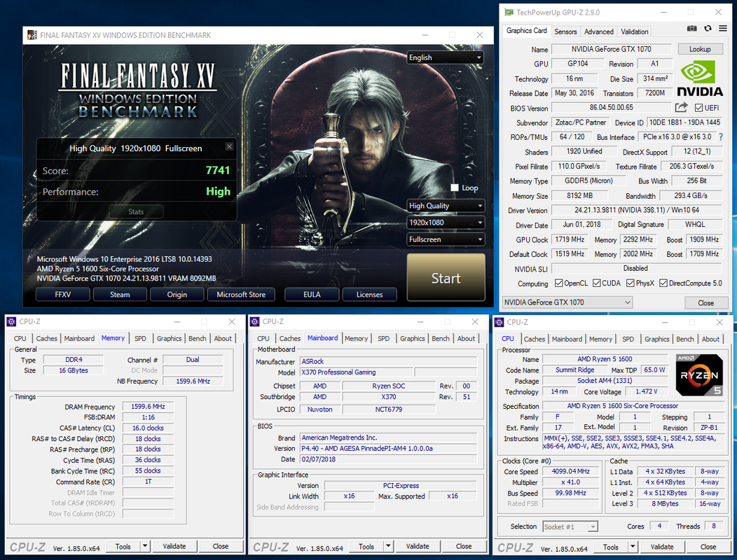Open Tools dropdown arrow in CPU-Z Mainboard window

coord(388,546)
